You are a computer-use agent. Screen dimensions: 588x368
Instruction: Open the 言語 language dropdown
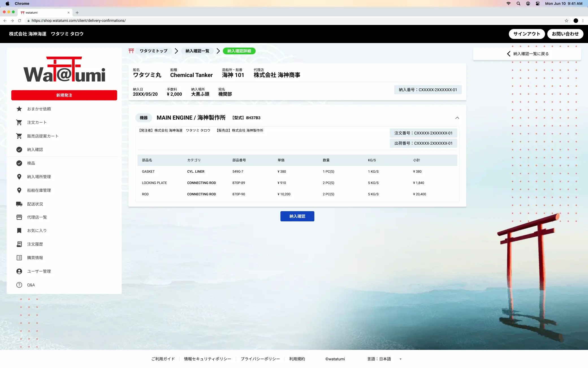click(x=400, y=359)
